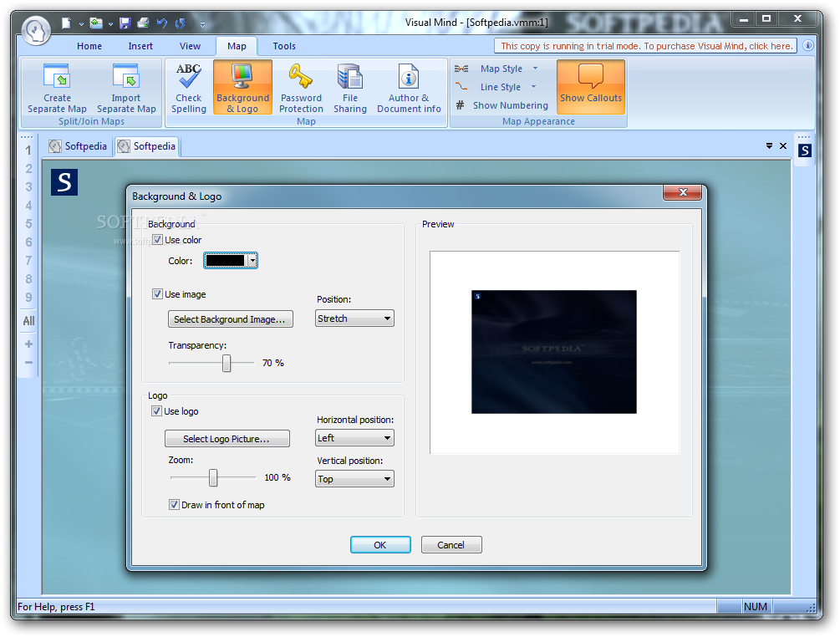This screenshot has height=637, width=840.
Task: Click the S logo on the map canvas
Action: pos(64,182)
